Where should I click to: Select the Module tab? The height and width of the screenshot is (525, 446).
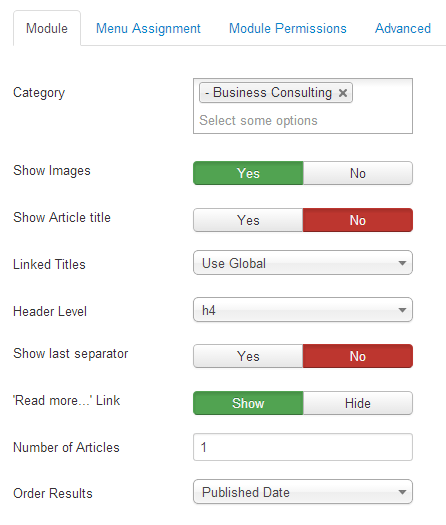tap(47, 28)
